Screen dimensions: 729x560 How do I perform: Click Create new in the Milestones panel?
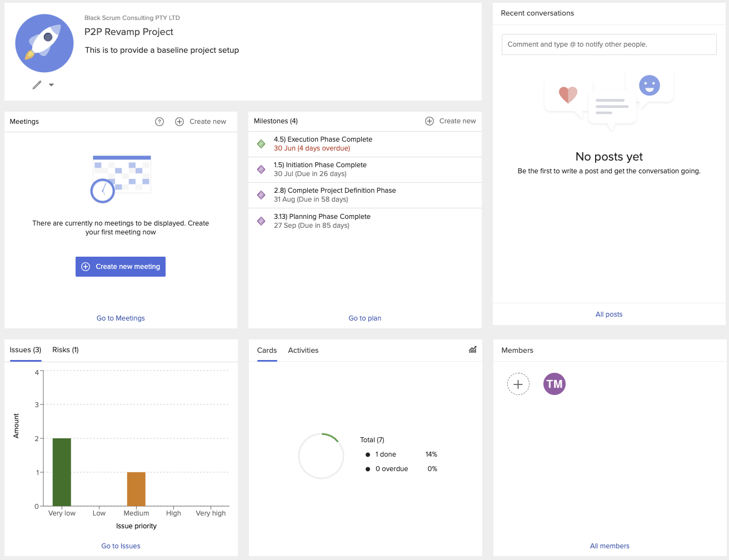[x=451, y=121]
